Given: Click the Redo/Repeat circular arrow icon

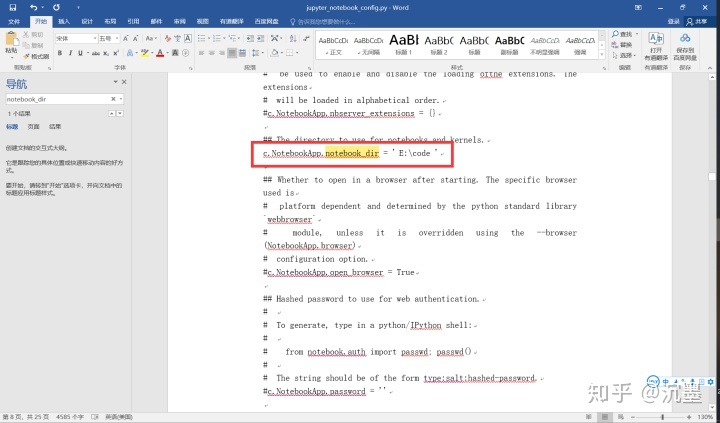Looking at the screenshot, I should pyautogui.click(x=56, y=7).
